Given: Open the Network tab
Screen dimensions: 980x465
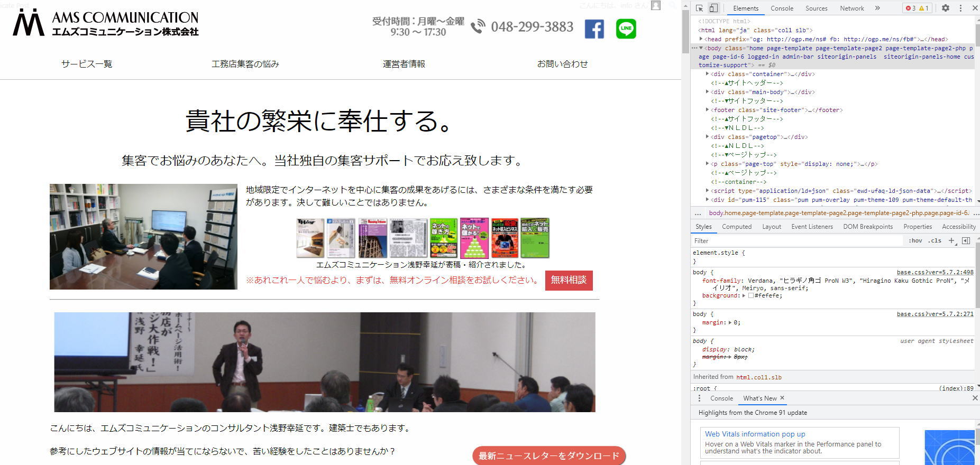Looking at the screenshot, I should (x=852, y=8).
